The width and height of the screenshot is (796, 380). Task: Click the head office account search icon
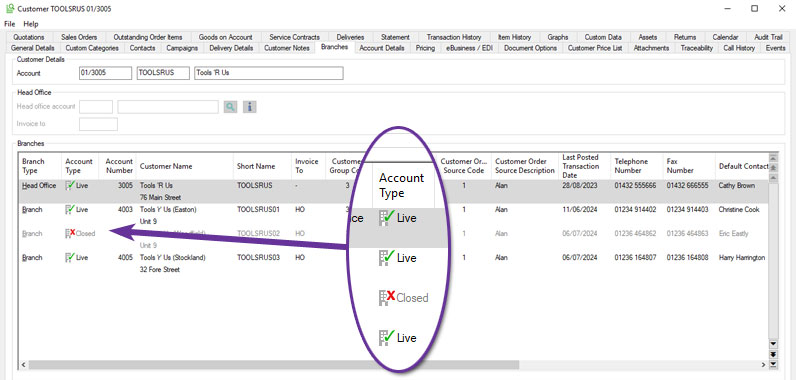(x=230, y=107)
